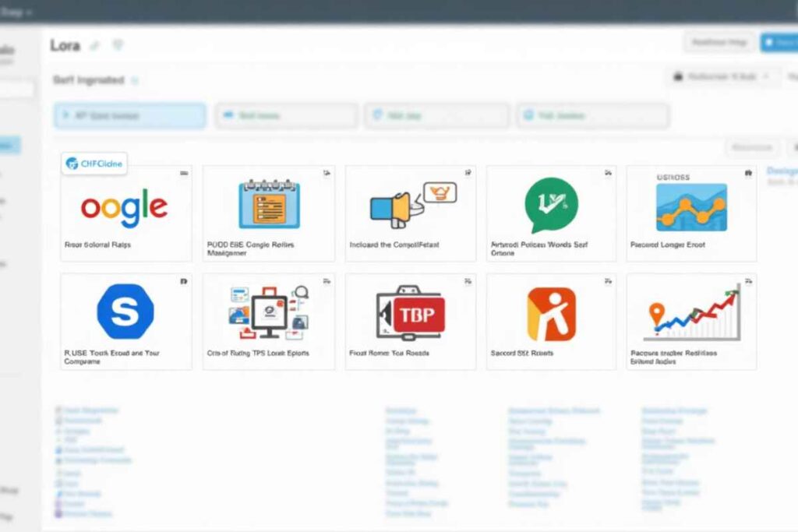The image size is (798, 532).
Task: Click the 'Incloard the CongollFetaxt' caption
Action: click(394, 245)
